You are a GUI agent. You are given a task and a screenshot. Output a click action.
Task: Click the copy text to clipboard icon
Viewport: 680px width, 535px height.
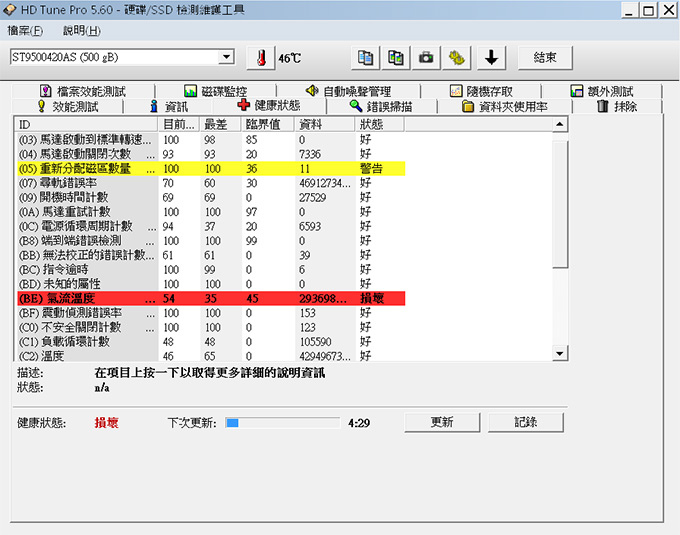[366, 58]
